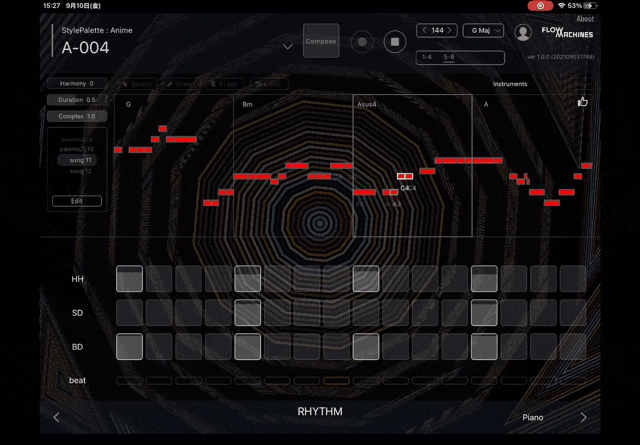Toggle the fifth HH step pad
640x445 pixels.
tap(247, 279)
